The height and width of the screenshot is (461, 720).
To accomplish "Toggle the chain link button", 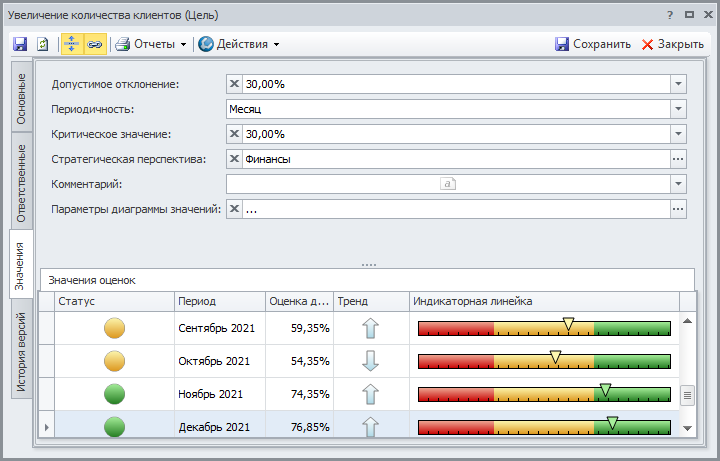I will [95, 44].
